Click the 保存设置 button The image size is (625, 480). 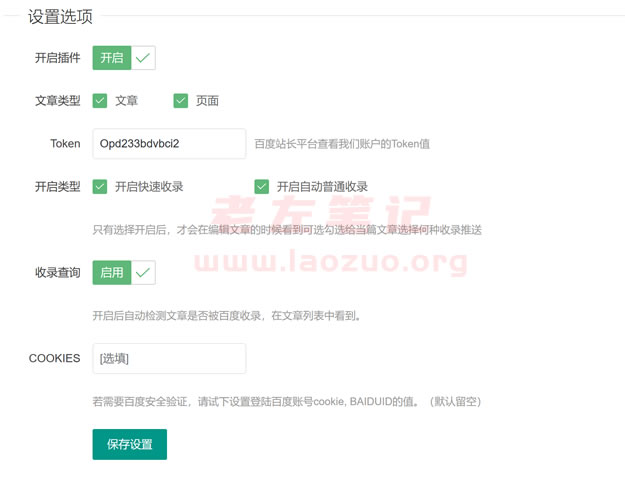point(129,444)
